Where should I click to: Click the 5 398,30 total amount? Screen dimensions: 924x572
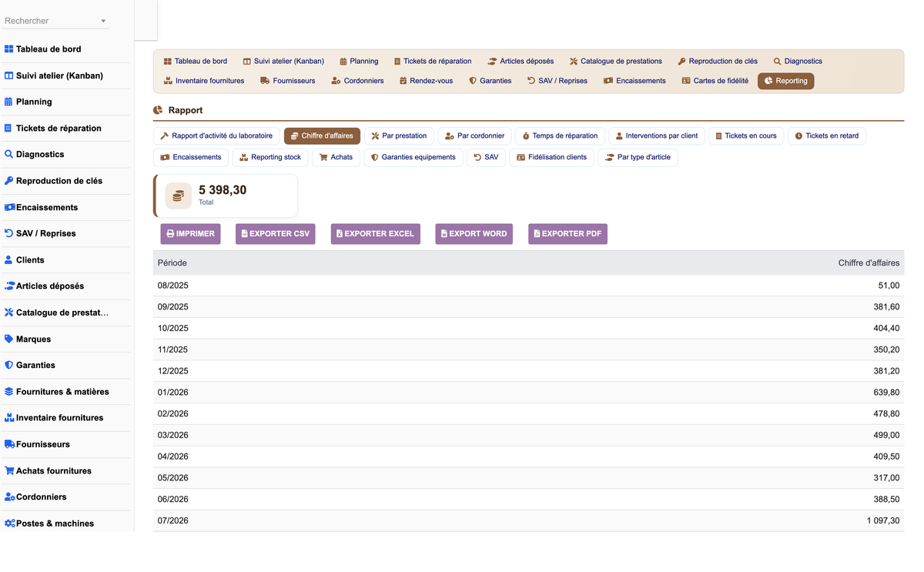point(223,190)
